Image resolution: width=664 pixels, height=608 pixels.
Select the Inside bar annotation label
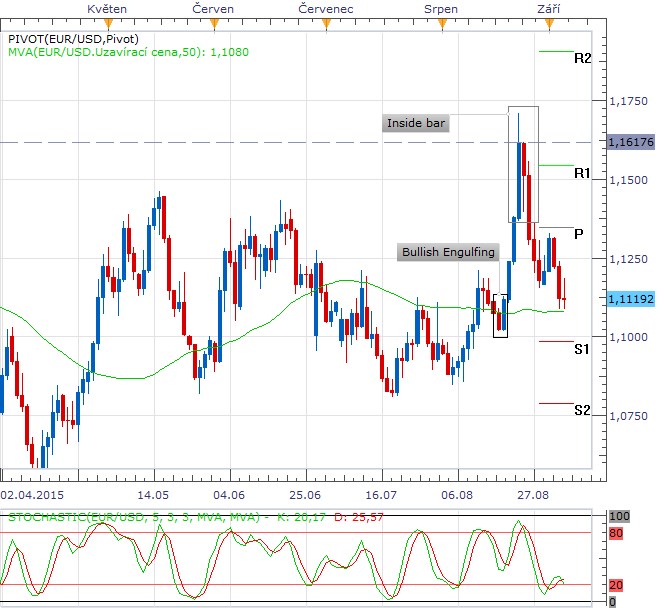coord(417,124)
